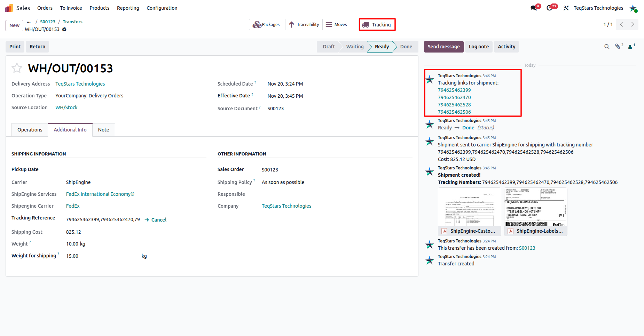Image resolution: width=644 pixels, height=336 pixels.
Task: Open the Configuration menu
Action: 162,8
